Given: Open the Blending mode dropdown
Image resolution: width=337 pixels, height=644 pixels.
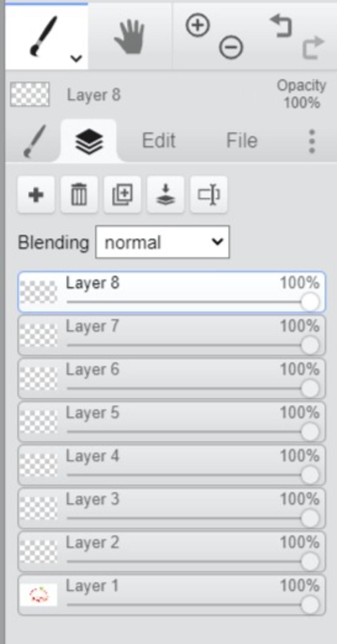Looking at the screenshot, I should tap(163, 242).
